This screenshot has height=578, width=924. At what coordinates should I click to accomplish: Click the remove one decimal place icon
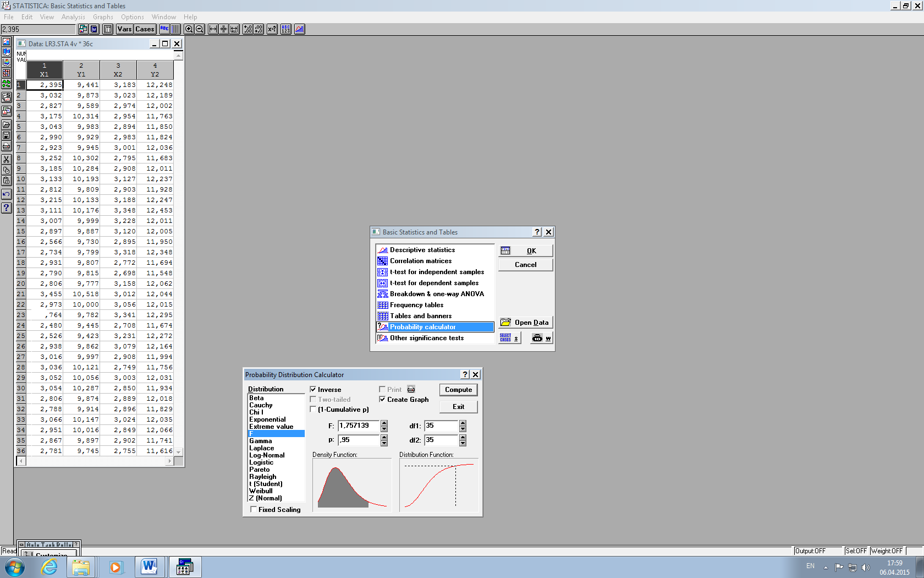258,29
